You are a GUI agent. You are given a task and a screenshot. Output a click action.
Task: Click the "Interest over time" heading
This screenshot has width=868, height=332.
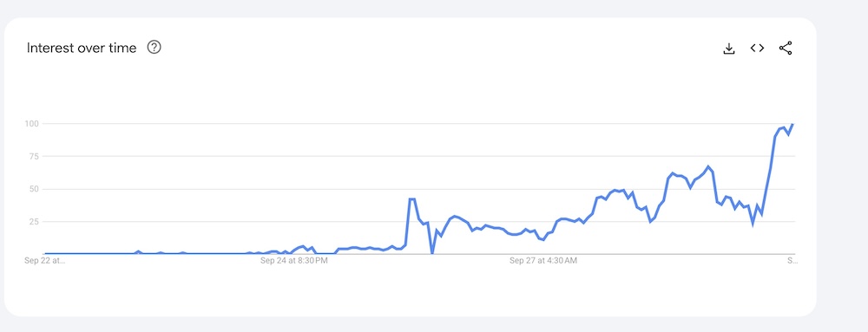coord(82,48)
